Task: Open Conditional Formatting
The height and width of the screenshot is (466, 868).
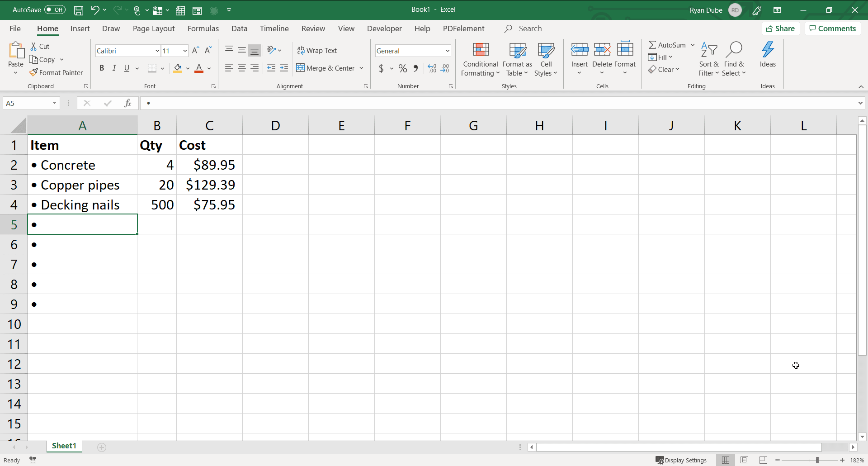Action: 481,59
